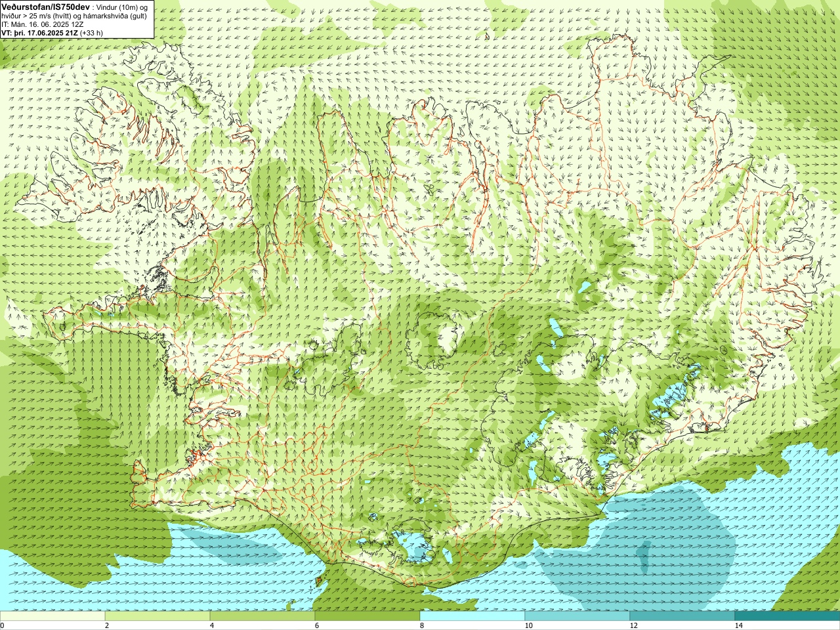This screenshot has width=840, height=630.
Task: Click the light green 2–4 m/s legend swatch
Action: coord(157,616)
